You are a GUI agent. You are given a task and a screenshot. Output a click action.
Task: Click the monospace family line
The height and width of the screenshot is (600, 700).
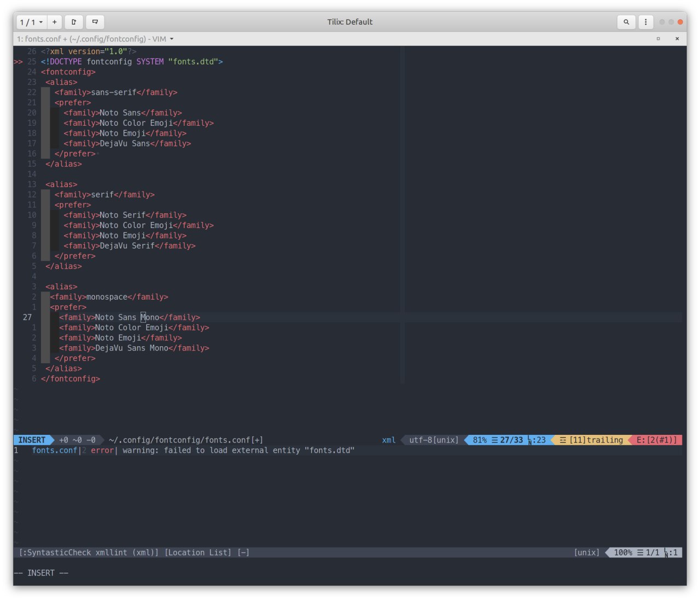109,297
